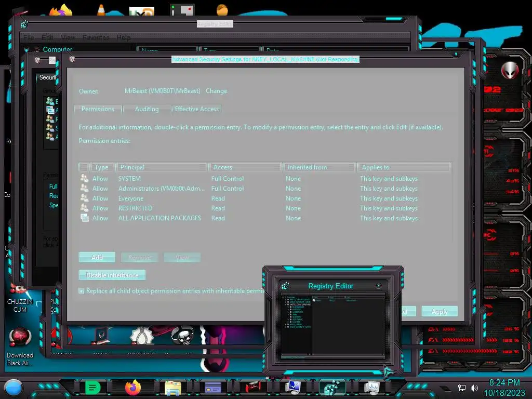This screenshot has height=399, width=532.
Task: Collapse the Computer tree node arrow
Action: pos(26,49)
